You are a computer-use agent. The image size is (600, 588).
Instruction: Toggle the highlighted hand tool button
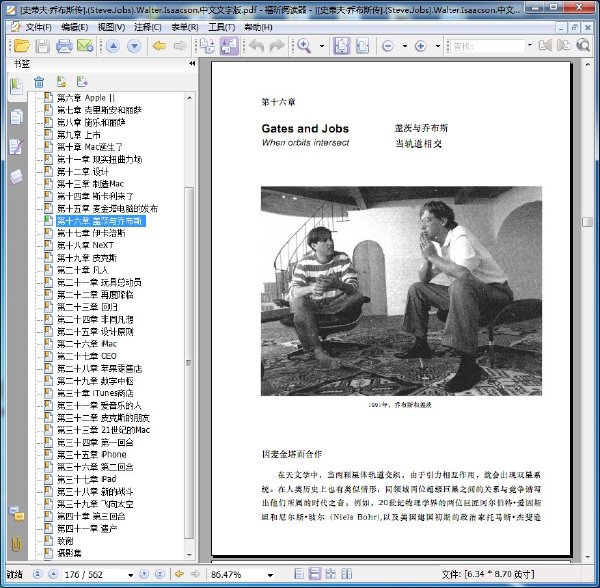[229, 46]
